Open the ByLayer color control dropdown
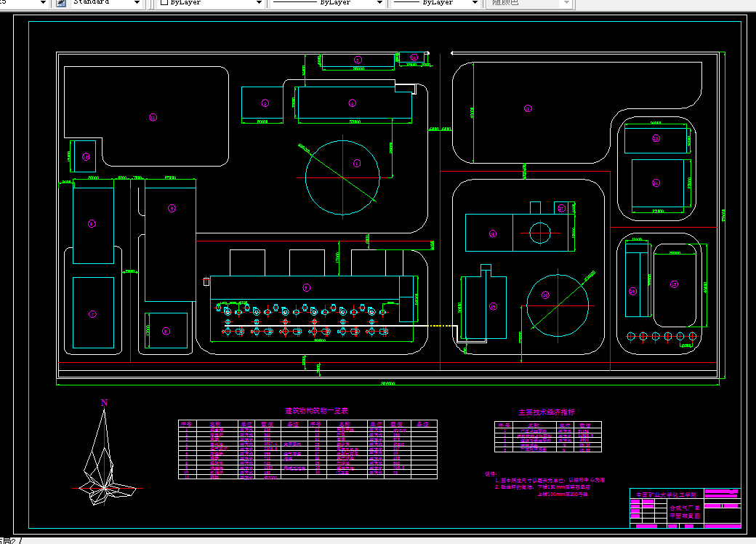The width and height of the screenshot is (756, 544). (x=210, y=3)
